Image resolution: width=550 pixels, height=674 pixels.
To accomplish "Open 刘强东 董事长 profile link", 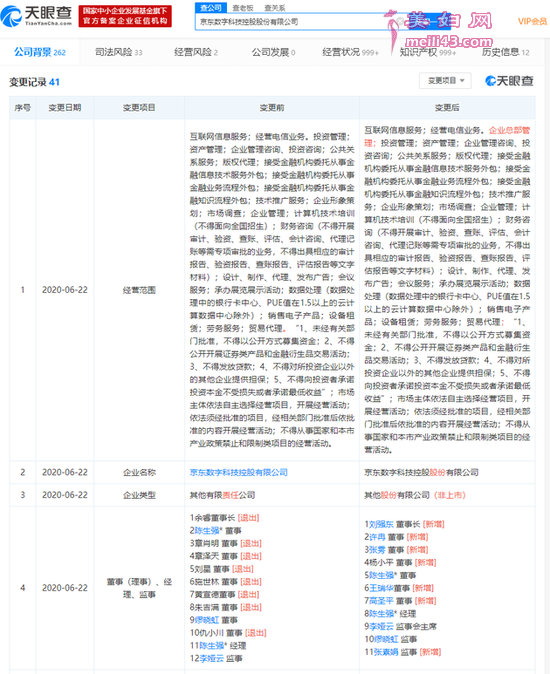I will (x=381, y=524).
